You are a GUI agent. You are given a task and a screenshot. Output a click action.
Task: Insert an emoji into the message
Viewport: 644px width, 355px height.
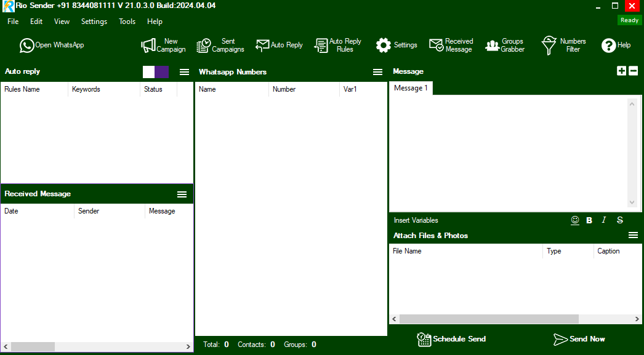(x=575, y=220)
